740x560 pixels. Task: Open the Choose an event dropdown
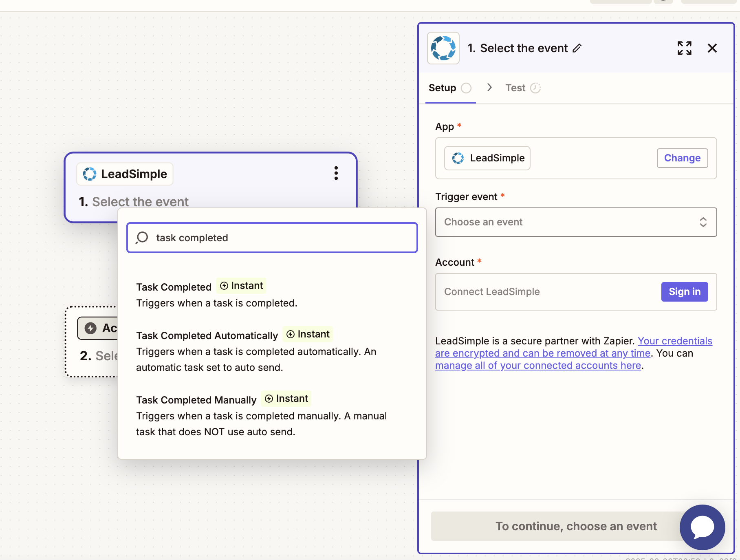click(576, 222)
